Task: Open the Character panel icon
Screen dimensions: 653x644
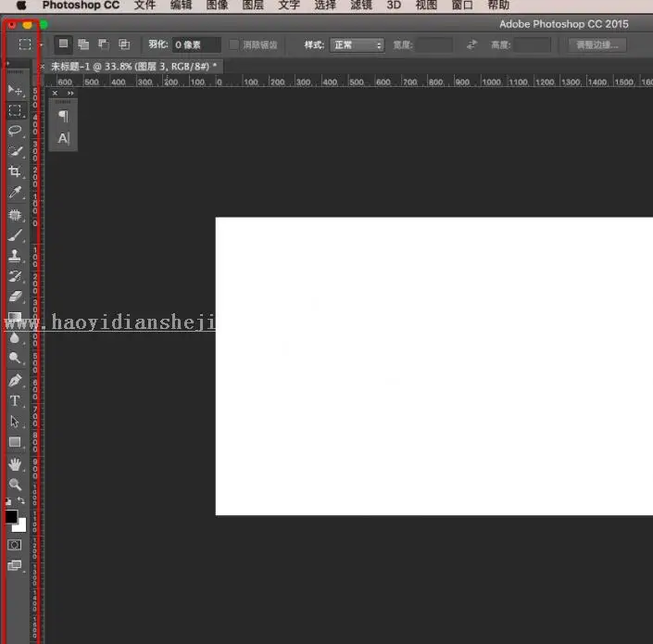Action: 63,138
